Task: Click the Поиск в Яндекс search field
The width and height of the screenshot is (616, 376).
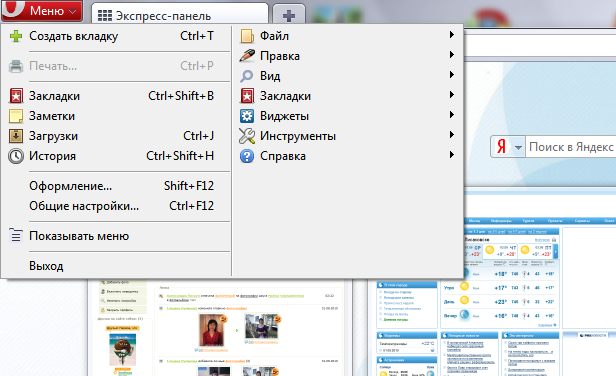Action: pos(571,147)
